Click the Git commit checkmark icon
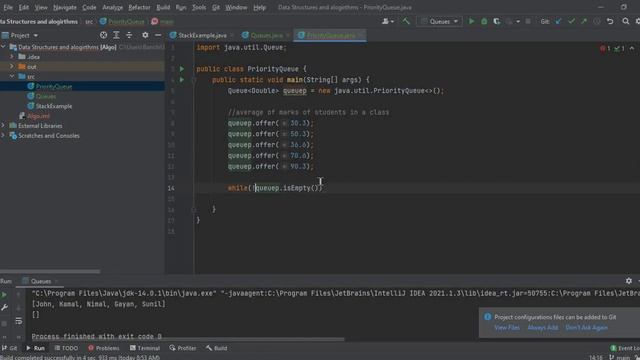This screenshot has height=360, width=640. pyautogui.click(x=571, y=21)
